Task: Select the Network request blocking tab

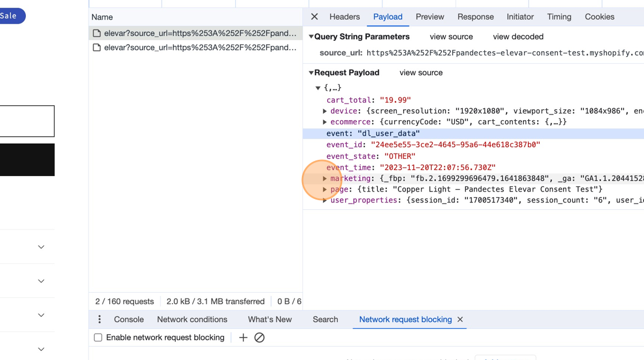Action: [x=405, y=319]
